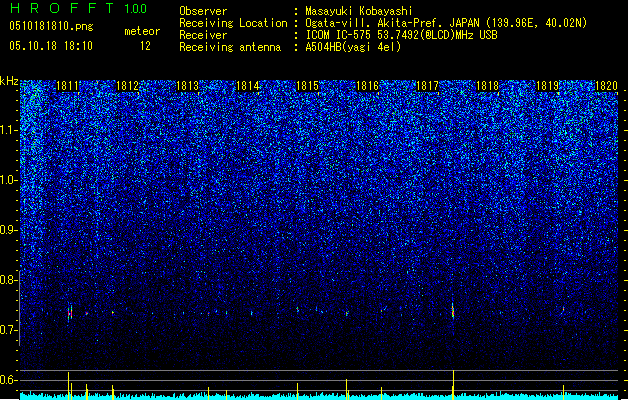Select the Ogata-vill. Akita-Pref. JAPAN location text
This screenshot has height=400, width=629.
[446, 23]
